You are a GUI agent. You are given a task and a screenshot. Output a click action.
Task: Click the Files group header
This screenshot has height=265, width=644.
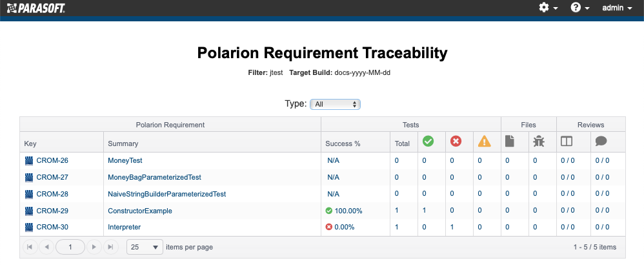tap(528, 125)
